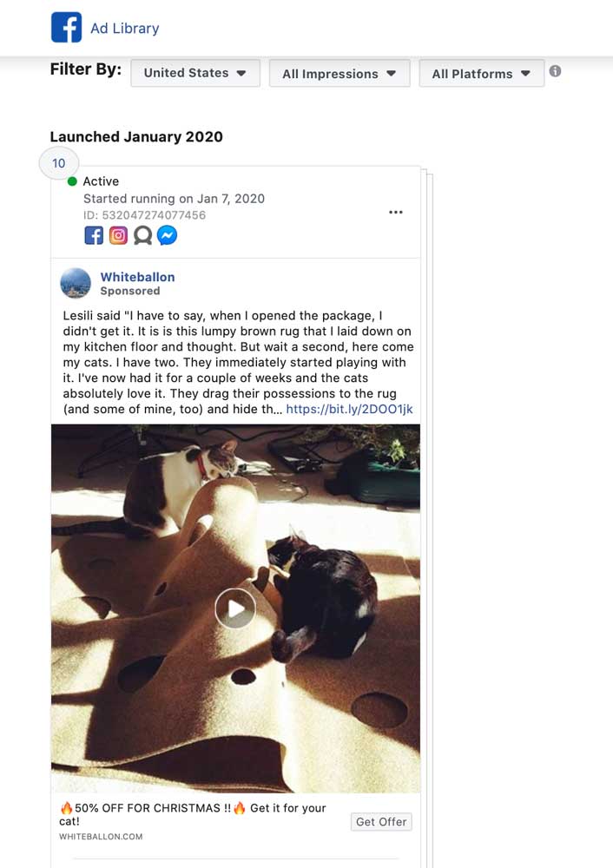
Task: Click the Whiteballon profile picture
Action: pos(76,284)
